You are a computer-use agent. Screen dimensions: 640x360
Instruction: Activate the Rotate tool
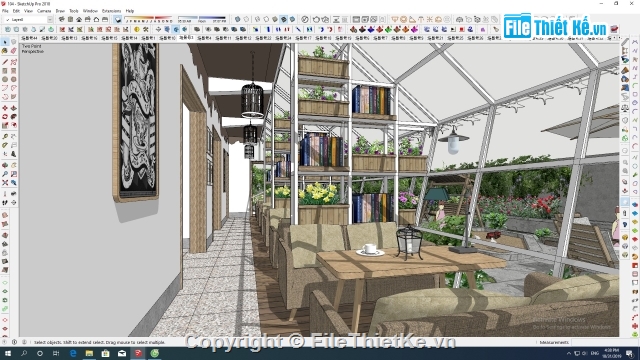click(5, 117)
